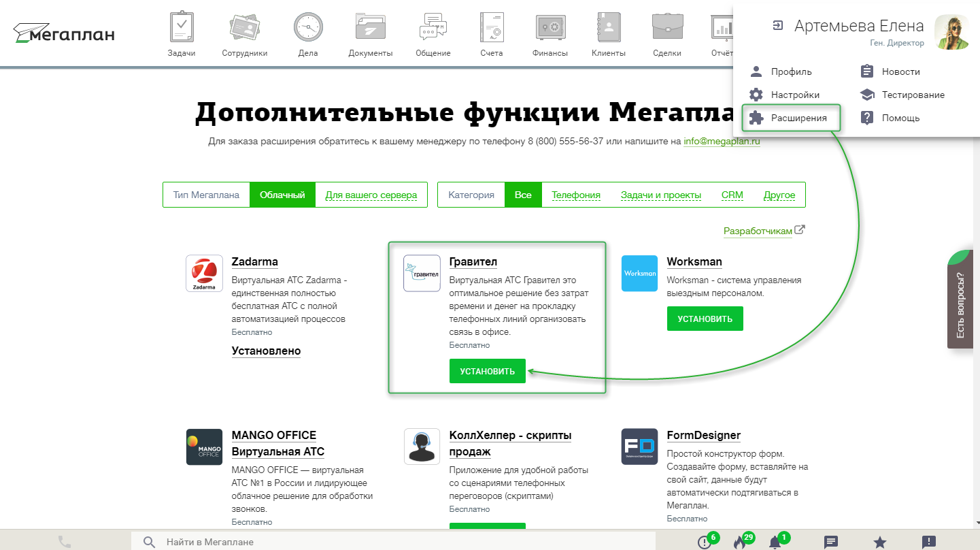Image resolution: width=980 pixels, height=550 pixels.
Task: Click the КоллХелпер headset logo thumbnail
Action: [x=422, y=447]
